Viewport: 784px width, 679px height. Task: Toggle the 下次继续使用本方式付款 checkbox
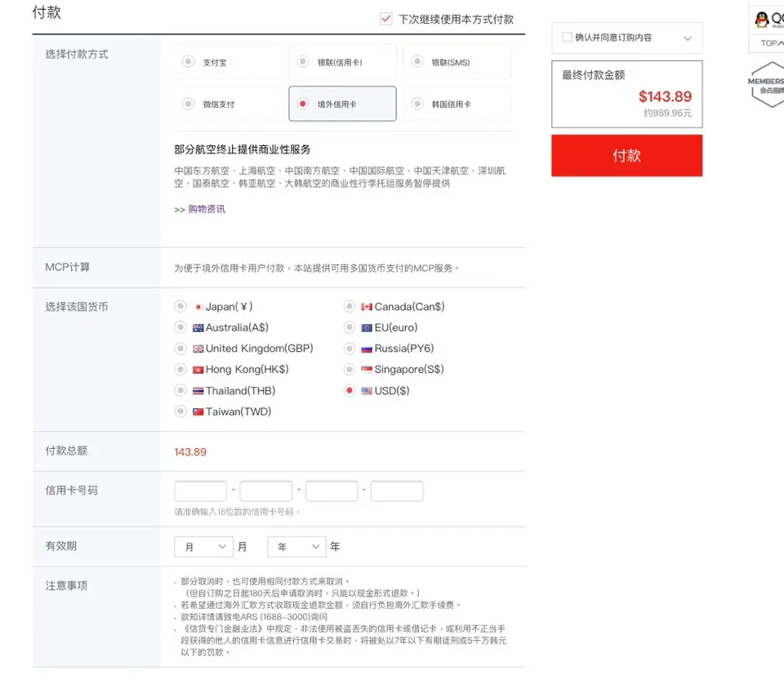[x=386, y=19]
